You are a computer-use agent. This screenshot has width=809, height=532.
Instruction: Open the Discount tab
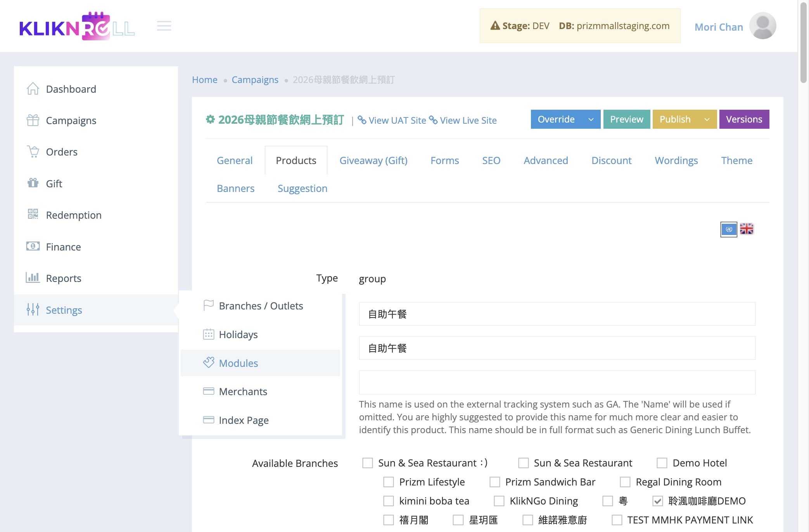611,160
